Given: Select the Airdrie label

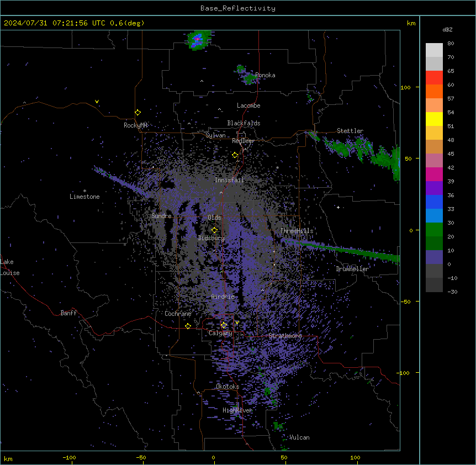Looking at the screenshot, I should click(x=223, y=297).
